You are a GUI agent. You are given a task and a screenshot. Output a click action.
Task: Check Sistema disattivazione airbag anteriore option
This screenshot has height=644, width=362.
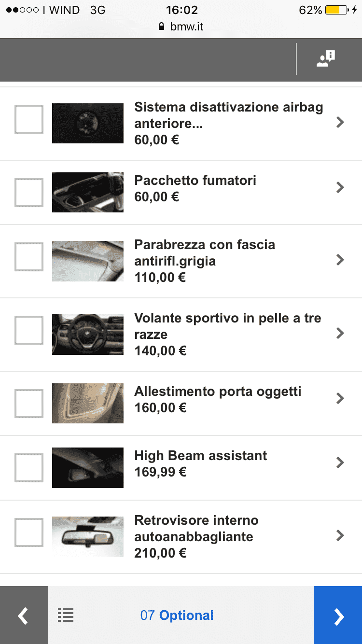[x=29, y=119]
